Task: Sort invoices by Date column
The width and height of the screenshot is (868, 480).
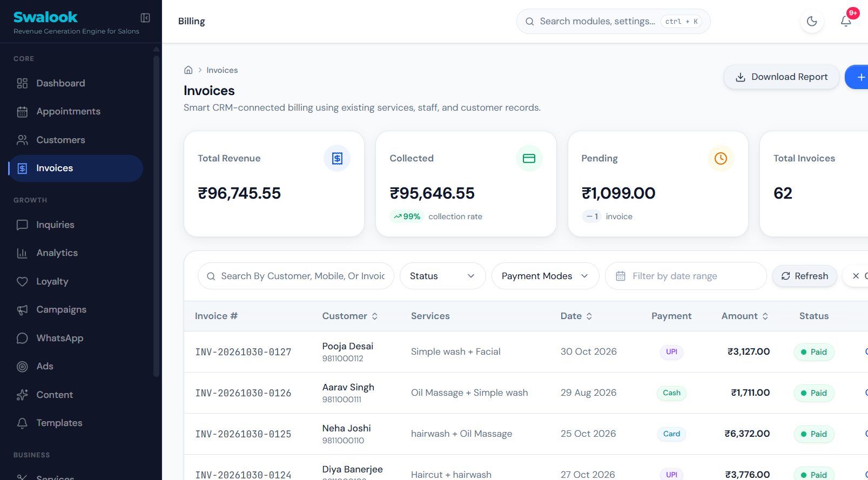Action: click(576, 316)
